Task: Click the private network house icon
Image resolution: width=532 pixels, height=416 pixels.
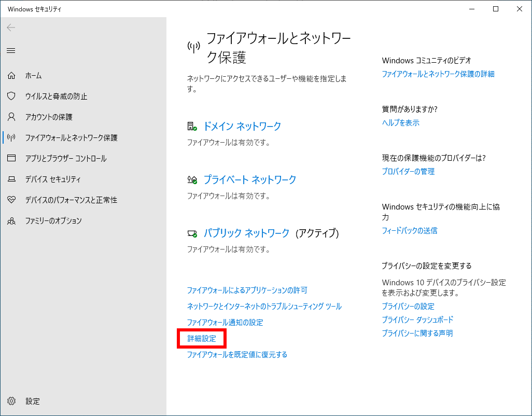Action: 192,180
